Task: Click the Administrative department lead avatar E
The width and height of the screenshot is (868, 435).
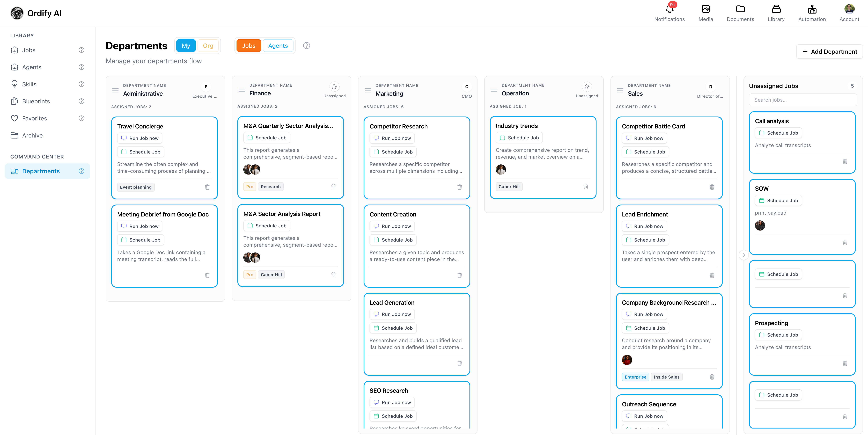Action: point(206,87)
